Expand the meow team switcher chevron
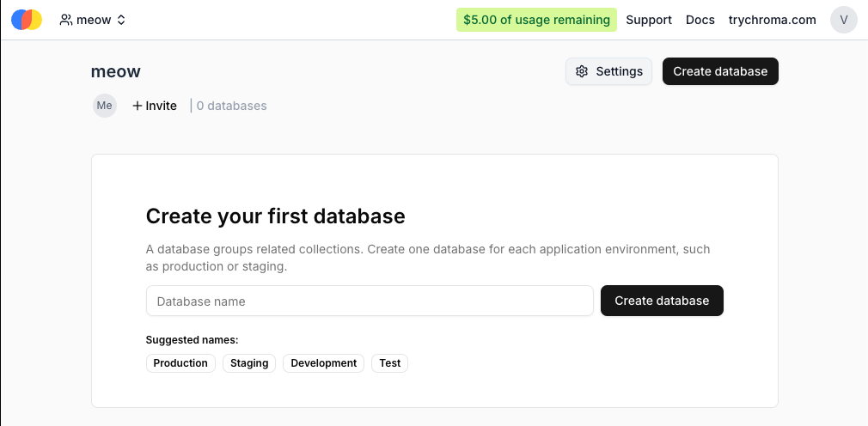 [121, 20]
